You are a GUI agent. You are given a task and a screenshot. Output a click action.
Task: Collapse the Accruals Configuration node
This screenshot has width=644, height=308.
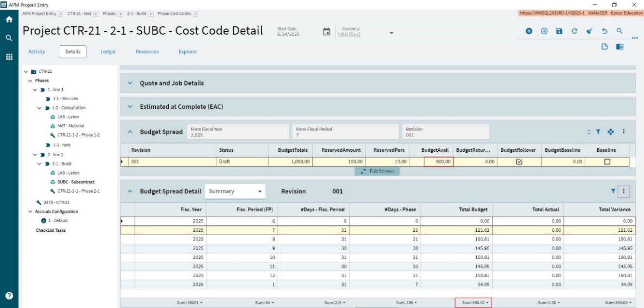[30, 212]
